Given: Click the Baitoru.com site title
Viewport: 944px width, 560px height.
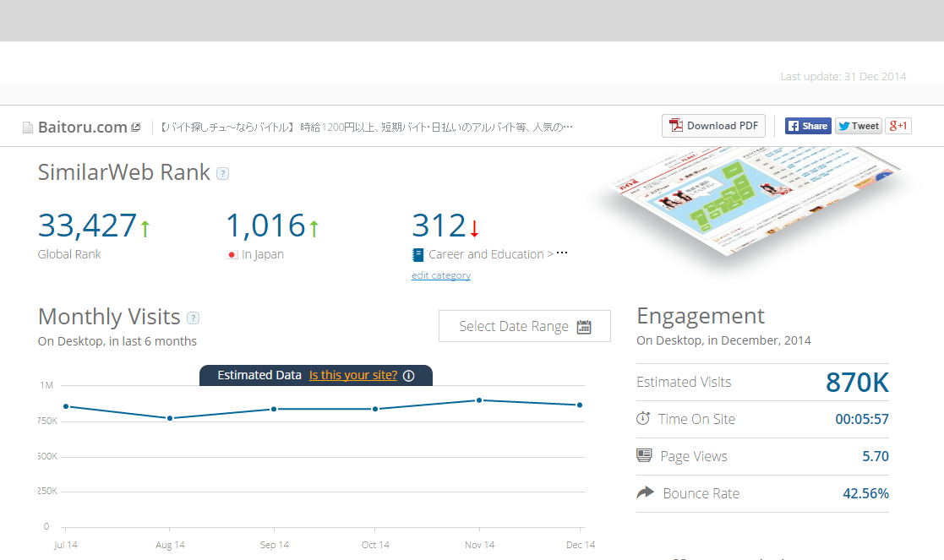Looking at the screenshot, I should (83, 128).
